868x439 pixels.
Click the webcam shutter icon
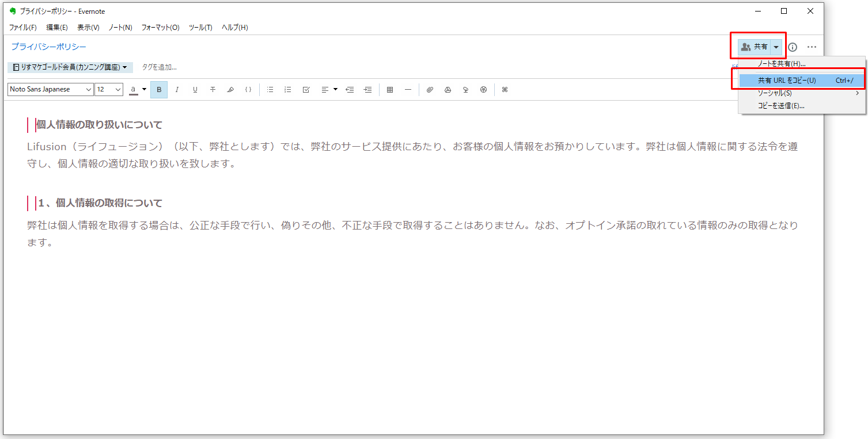click(483, 90)
